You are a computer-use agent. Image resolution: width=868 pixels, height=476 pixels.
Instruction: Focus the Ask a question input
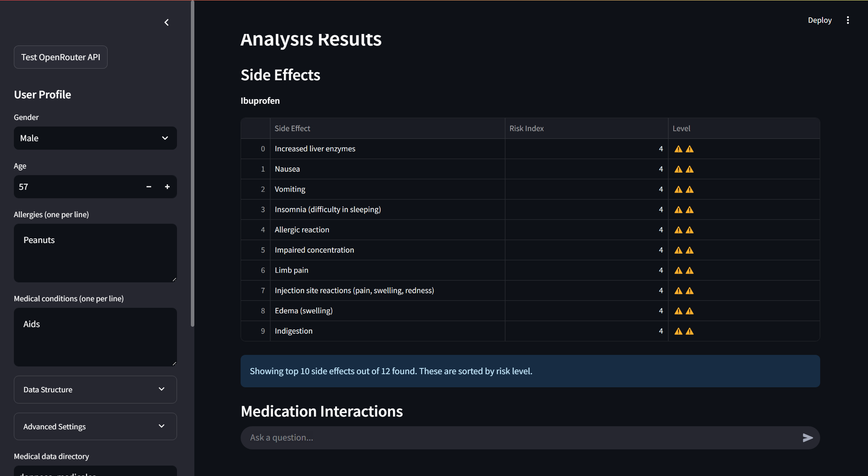pyautogui.click(x=521, y=437)
